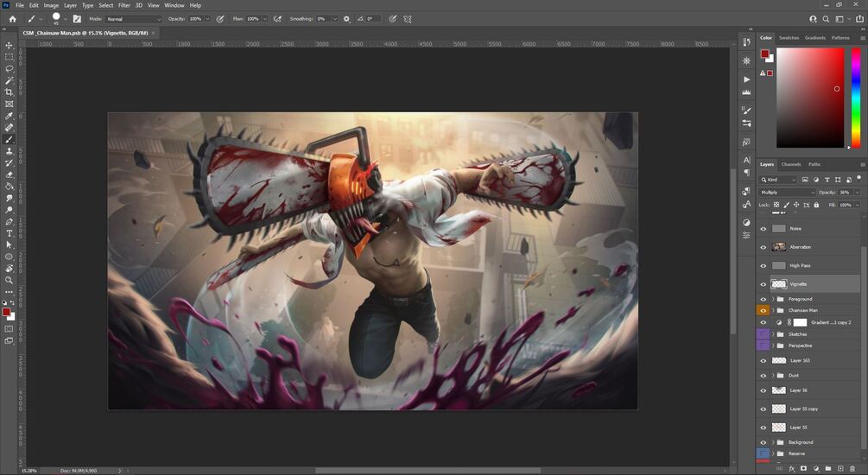The width and height of the screenshot is (868, 475).
Task: Click foreground color swatch in Color panel
Action: click(764, 54)
